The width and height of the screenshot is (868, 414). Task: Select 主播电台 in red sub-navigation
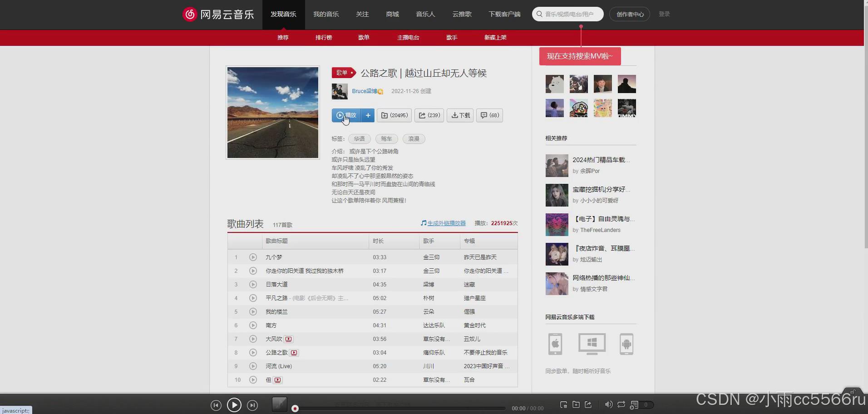[408, 38]
